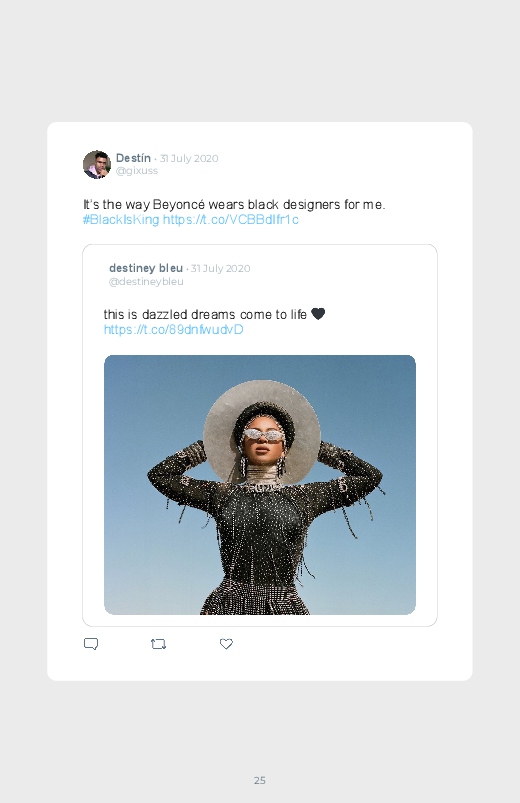This screenshot has height=803, width=520.
Task: Like the tweet with the heart icon
Action: pos(226,644)
